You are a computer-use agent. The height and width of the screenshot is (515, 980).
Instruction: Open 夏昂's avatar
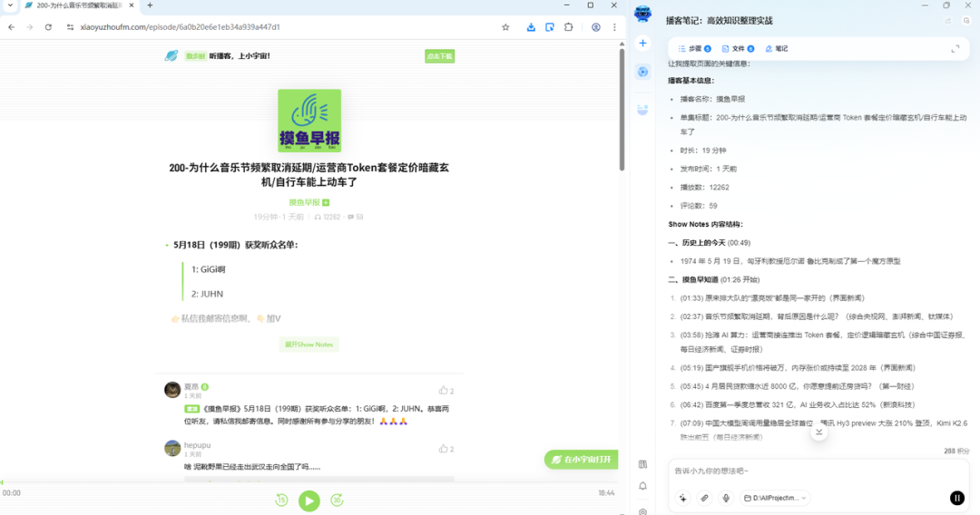pos(172,390)
